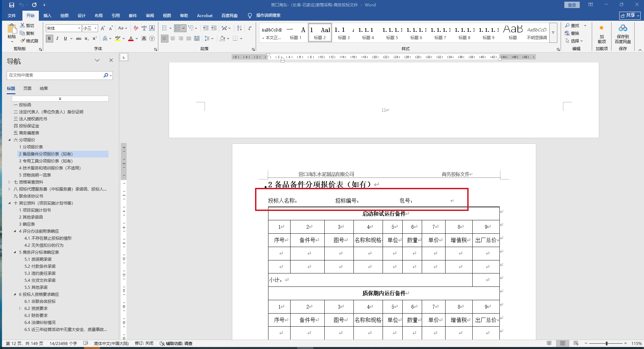The width and height of the screenshot is (644, 349).
Task: Apply character border with the boxed A icon
Action: (x=152, y=28)
